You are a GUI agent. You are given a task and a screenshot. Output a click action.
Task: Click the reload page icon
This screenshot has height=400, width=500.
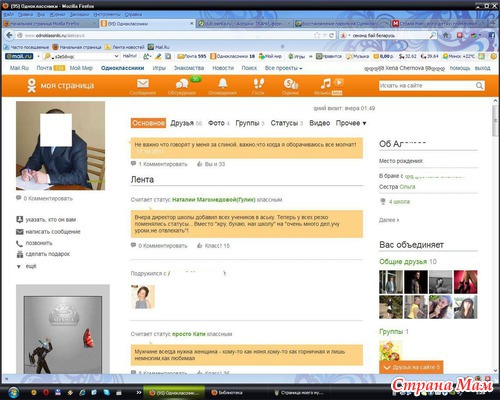331,35
